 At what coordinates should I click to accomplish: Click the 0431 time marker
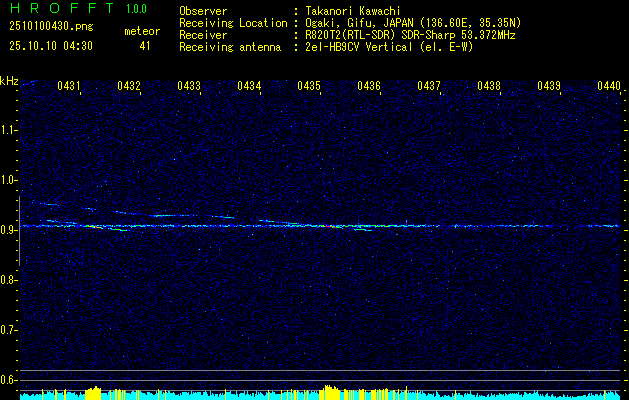coord(69,87)
